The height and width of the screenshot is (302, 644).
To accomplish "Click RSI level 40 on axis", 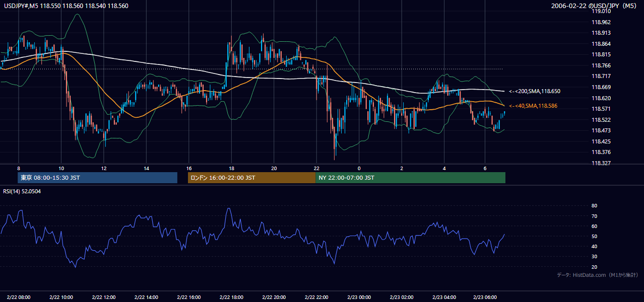I will [594, 246].
